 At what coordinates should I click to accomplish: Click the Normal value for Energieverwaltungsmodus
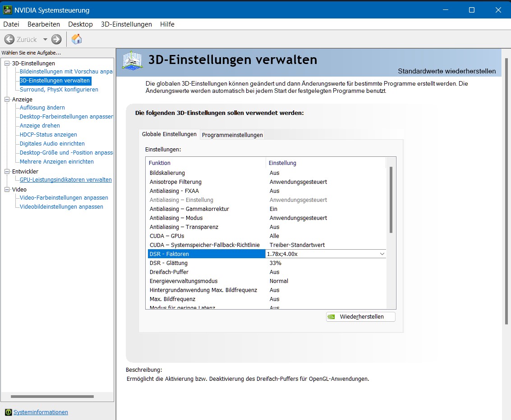279,281
